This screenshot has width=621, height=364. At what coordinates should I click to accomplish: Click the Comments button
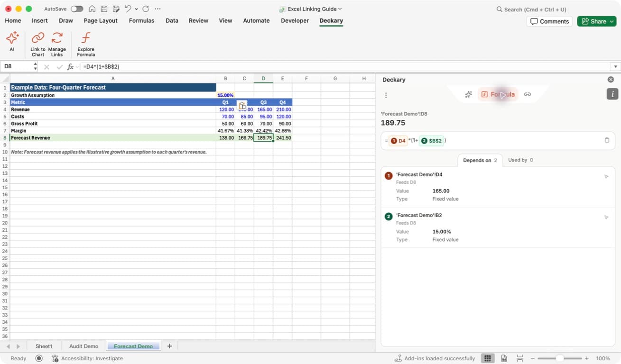(549, 21)
